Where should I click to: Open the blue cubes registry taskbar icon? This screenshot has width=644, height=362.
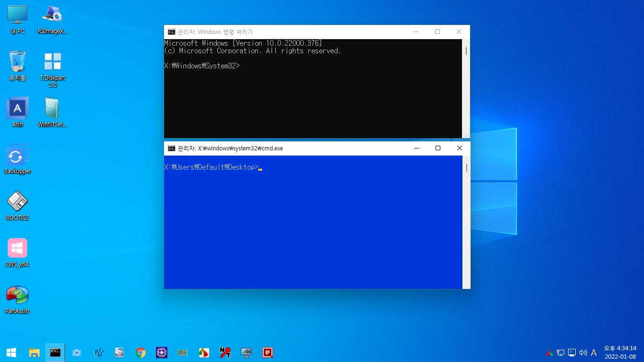98,353
